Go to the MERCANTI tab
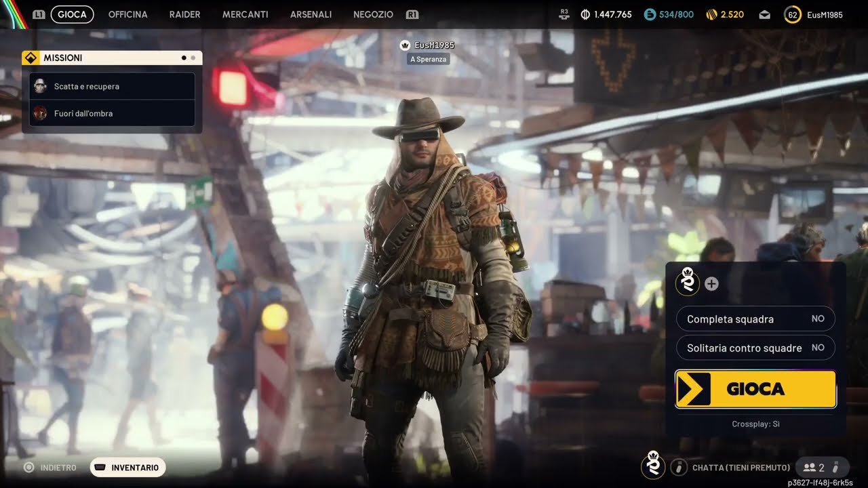 pyautogui.click(x=245, y=14)
